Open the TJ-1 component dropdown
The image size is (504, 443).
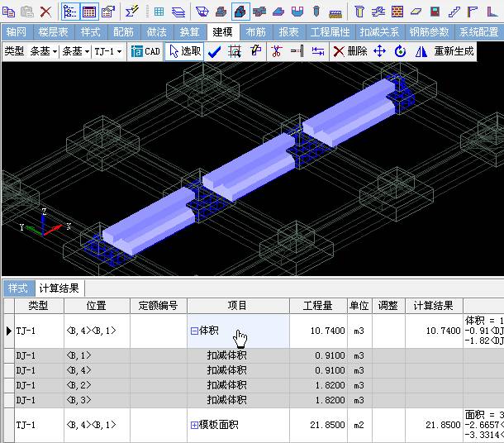coord(108,51)
